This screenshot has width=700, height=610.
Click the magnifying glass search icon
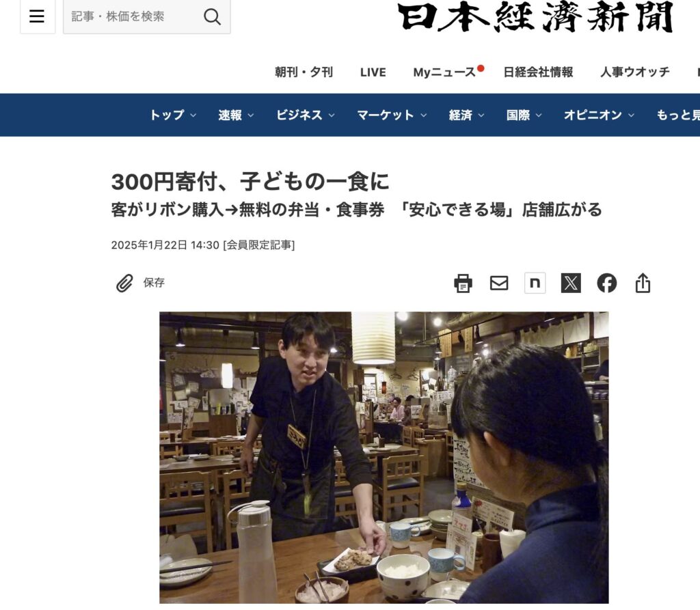pos(212,17)
